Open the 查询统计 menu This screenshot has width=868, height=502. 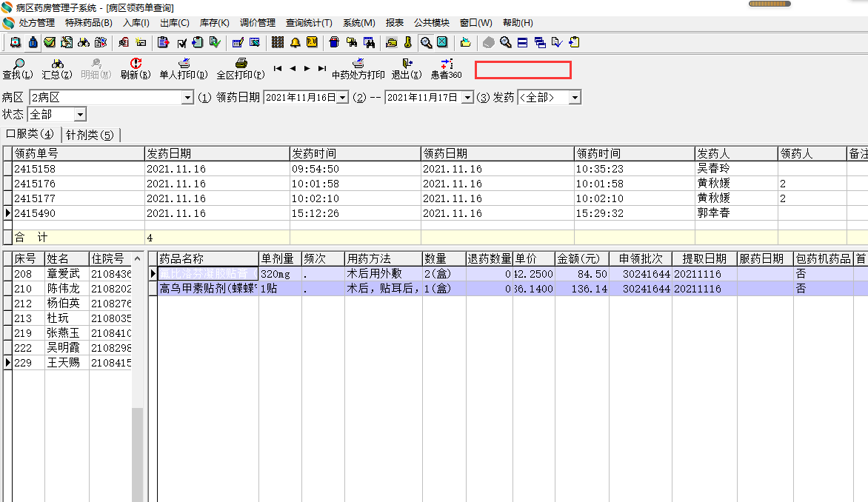click(x=309, y=23)
